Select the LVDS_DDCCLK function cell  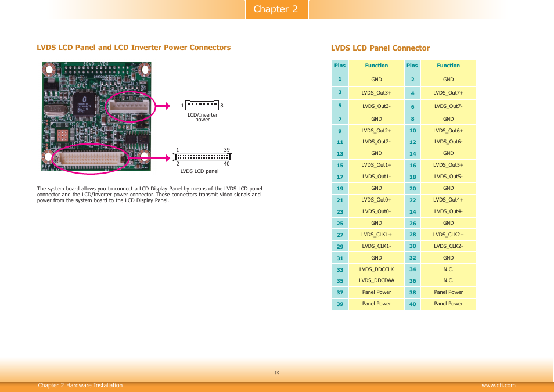point(376,269)
